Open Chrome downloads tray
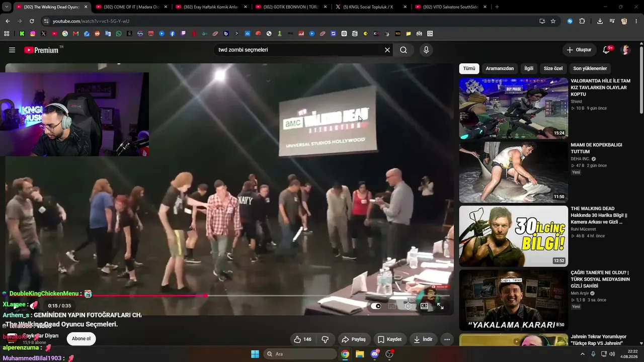Viewport: 644px width, 362px height. (600, 21)
